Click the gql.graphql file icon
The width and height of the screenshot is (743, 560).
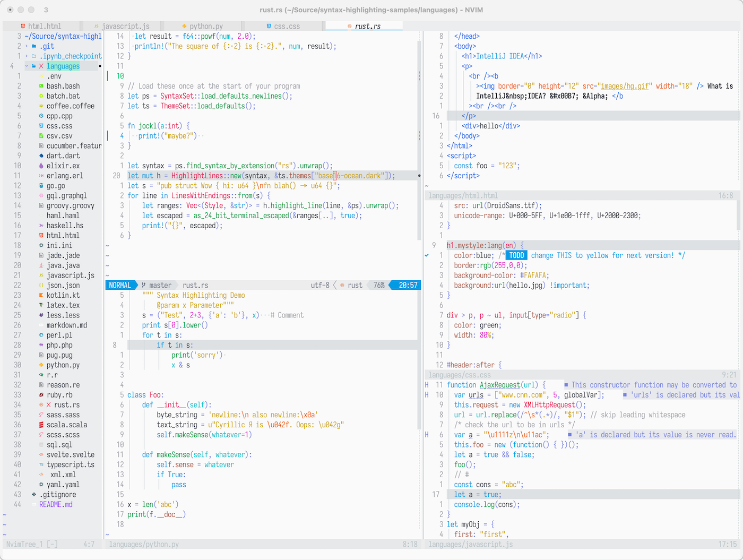tap(41, 196)
